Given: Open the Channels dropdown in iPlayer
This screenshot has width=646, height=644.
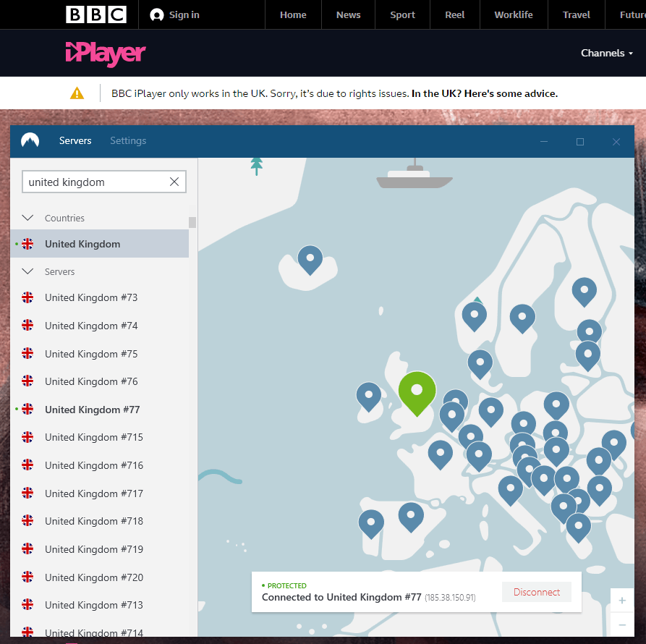Looking at the screenshot, I should pos(606,53).
